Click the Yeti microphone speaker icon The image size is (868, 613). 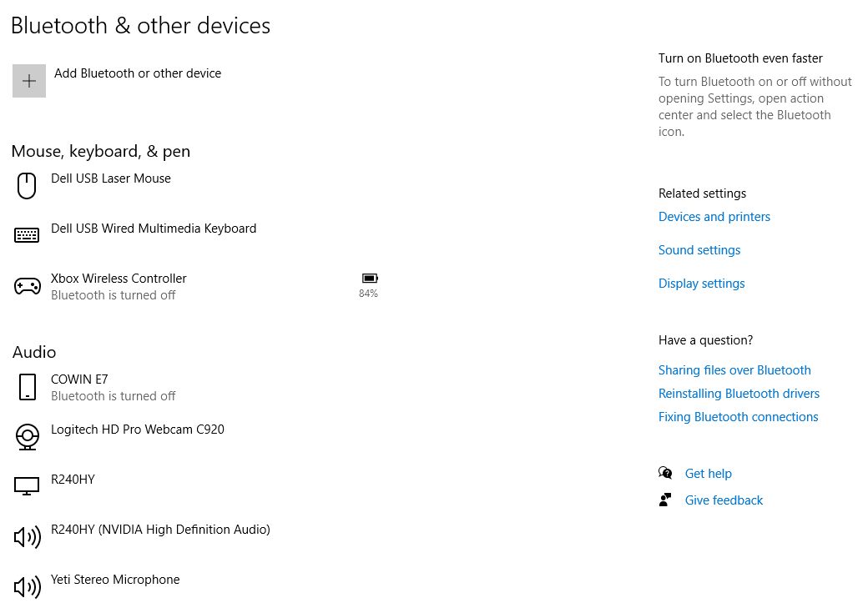pos(27,587)
